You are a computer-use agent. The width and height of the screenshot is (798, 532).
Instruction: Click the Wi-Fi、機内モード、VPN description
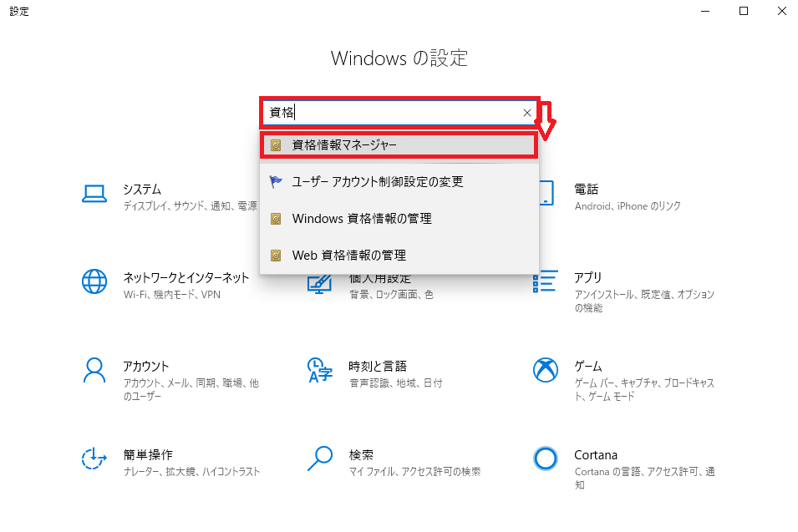[x=172, y=295]
